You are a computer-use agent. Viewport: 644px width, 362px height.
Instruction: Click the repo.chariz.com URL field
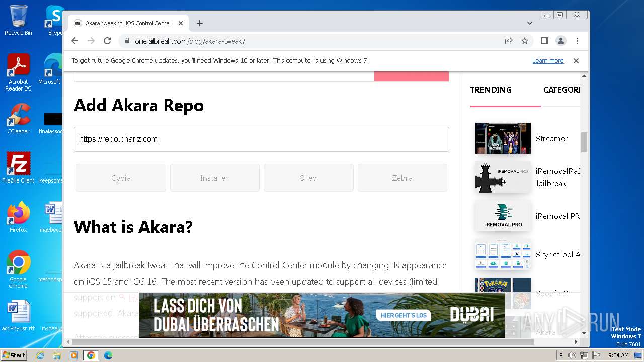tap(261, 139)
